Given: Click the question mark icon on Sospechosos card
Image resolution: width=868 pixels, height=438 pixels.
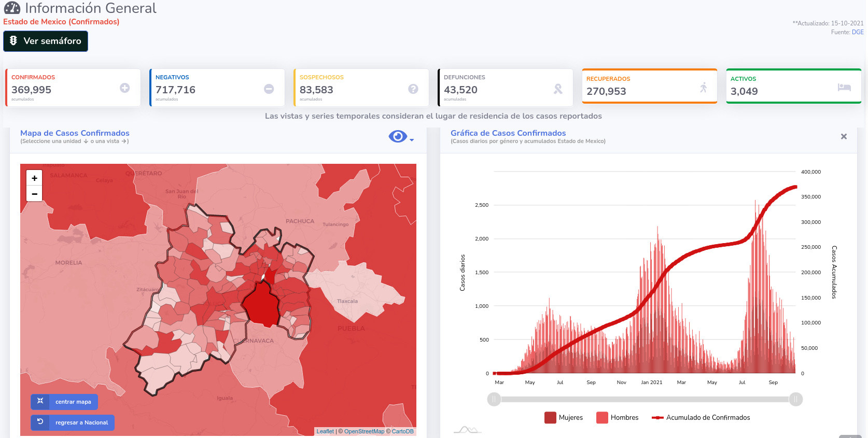Looking at the screenshot, I should tap(413, 89).
